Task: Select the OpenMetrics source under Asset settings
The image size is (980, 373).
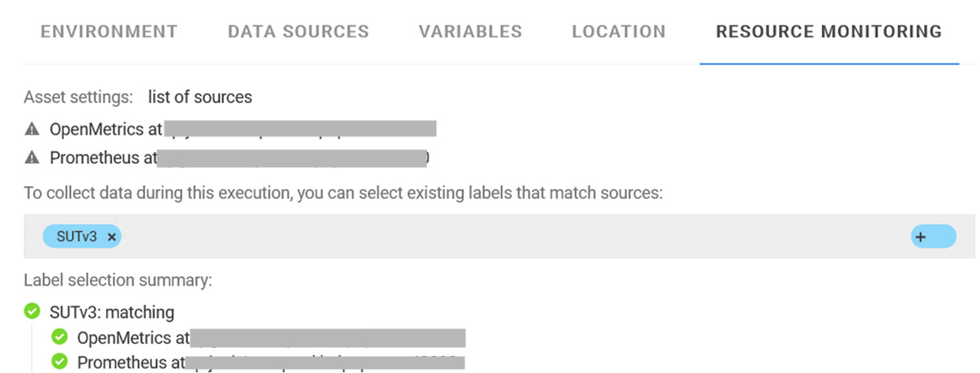Action: click(105, 129)
